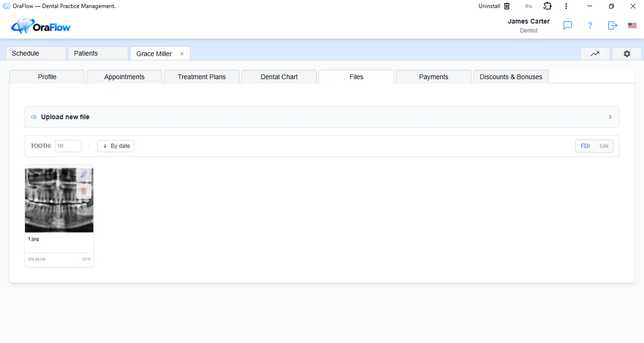Switch to Uni tooth numbering
Screen dimensions: 644x343
[x=604, y=146]
